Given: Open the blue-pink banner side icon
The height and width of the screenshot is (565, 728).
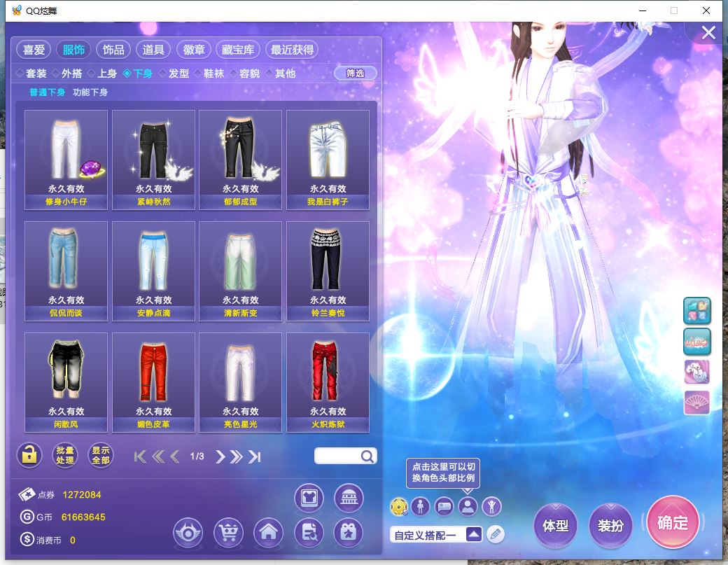Looking at the screenshot, I should pyautogui.click(x=697, y=342).
